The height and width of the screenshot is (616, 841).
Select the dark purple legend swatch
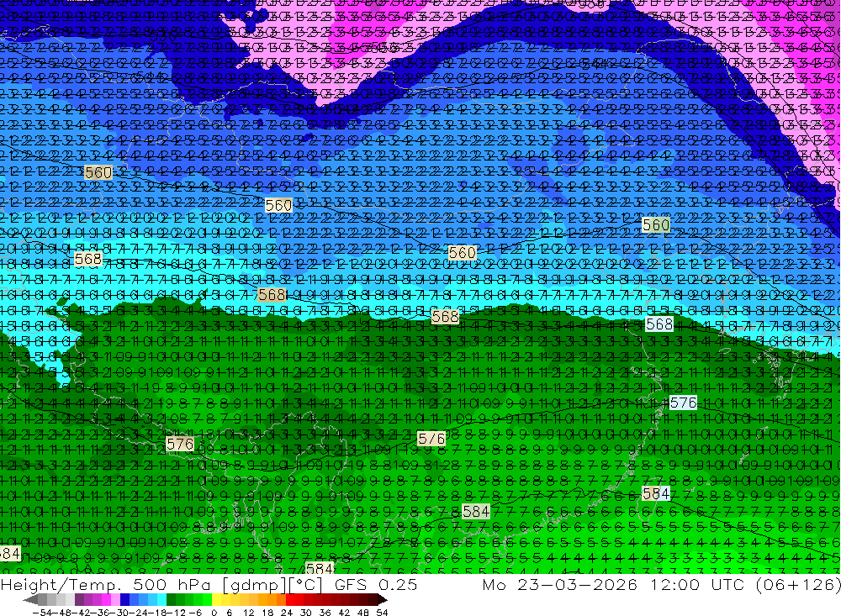[x=79, y=600]
